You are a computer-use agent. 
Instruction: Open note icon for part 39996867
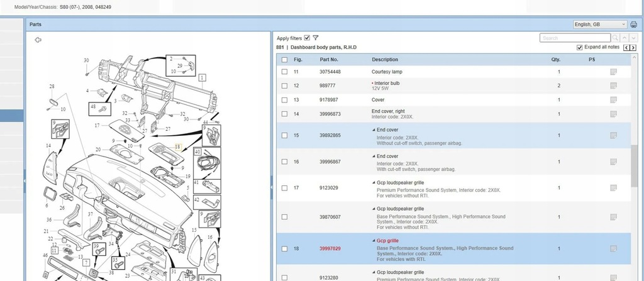(x=614, y=162)
